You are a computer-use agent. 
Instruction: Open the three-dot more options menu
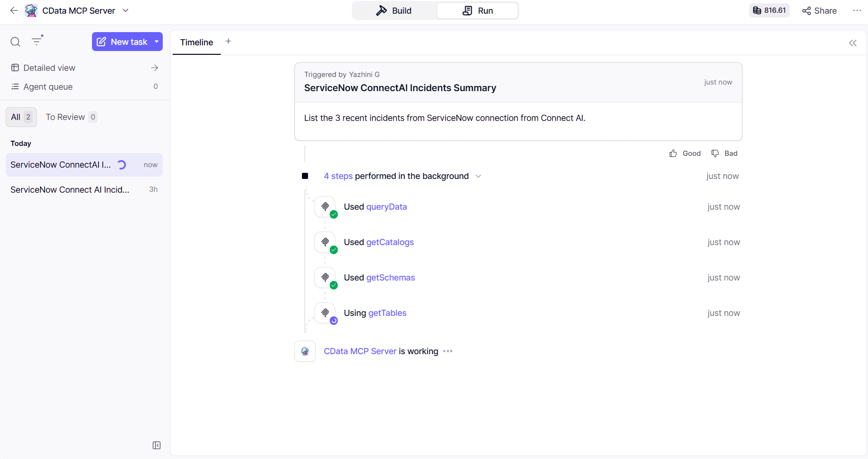point(857,10)
